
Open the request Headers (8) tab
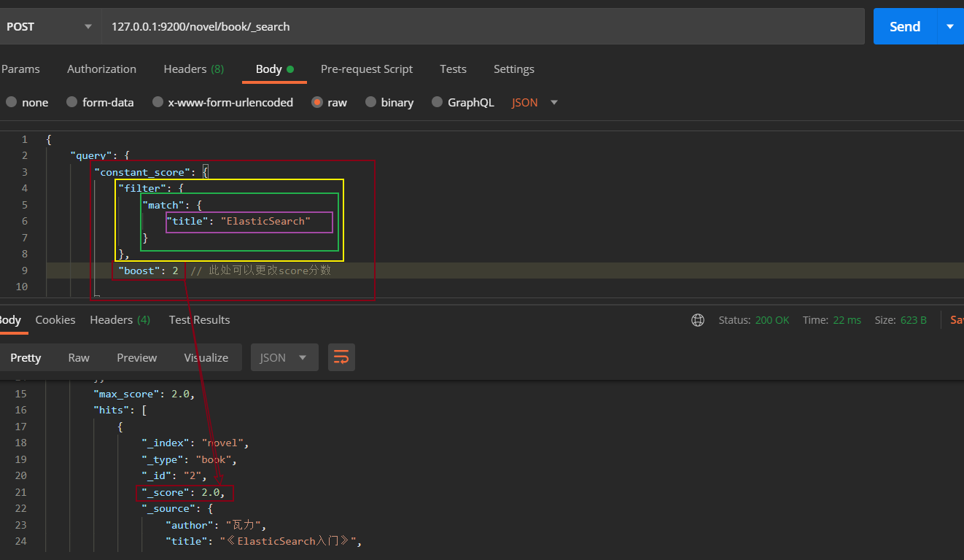tap(194, 69)
